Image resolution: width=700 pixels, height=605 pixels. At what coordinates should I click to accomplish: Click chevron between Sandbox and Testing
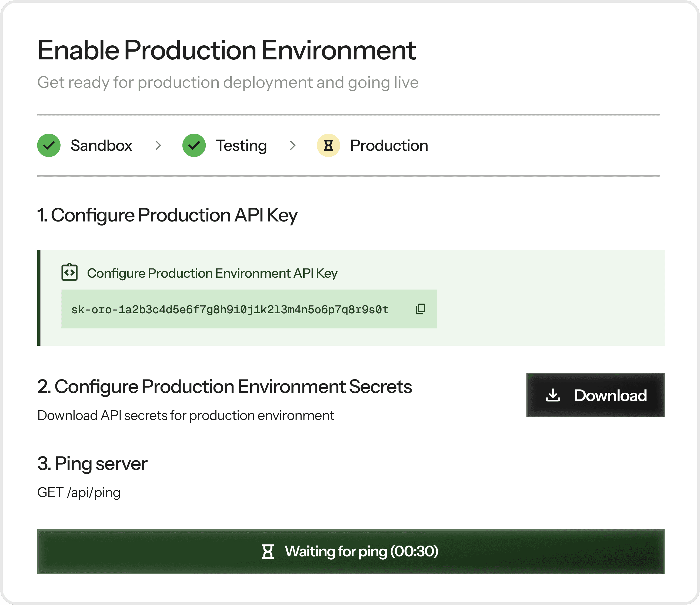point(158,146)
